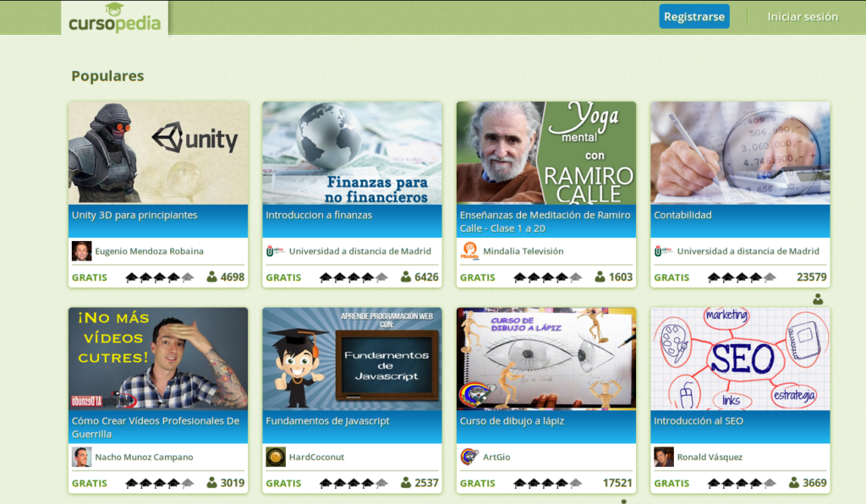
Task: Click the ArtGio avatar icon
Action: point(469,457)
